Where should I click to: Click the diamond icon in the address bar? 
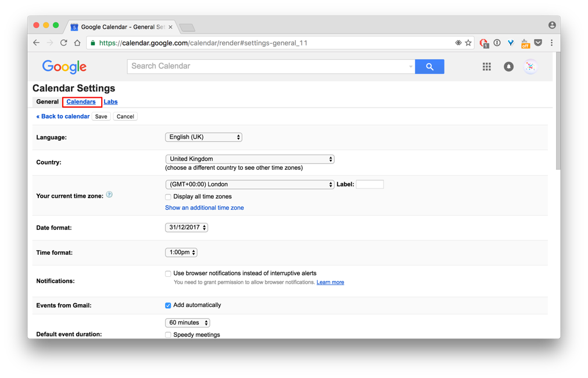(x=458, y=43)
